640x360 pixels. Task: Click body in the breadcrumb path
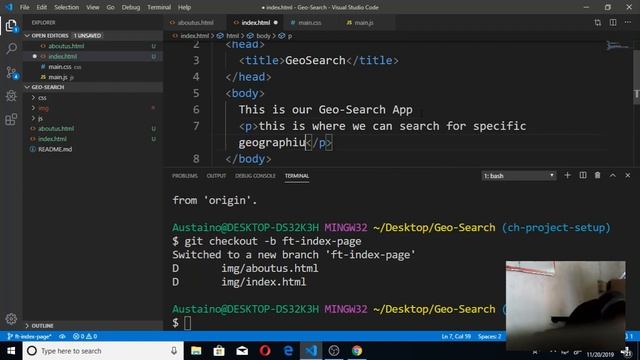[263, 36]
